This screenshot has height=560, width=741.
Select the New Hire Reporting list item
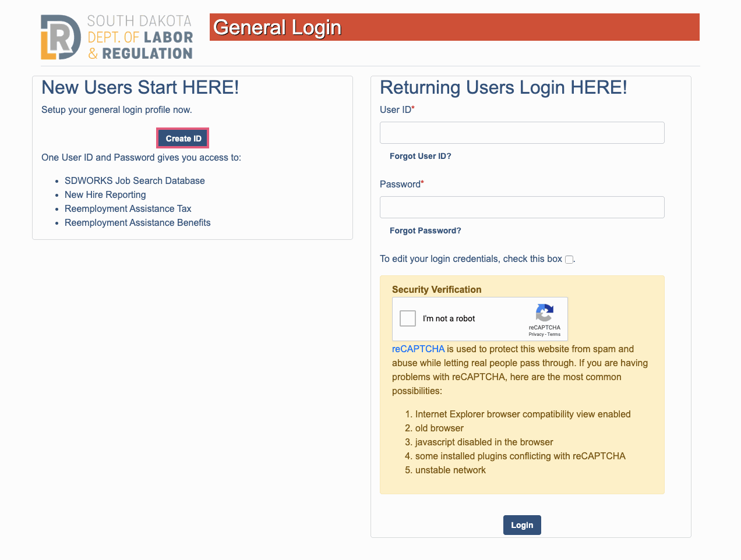105,195
